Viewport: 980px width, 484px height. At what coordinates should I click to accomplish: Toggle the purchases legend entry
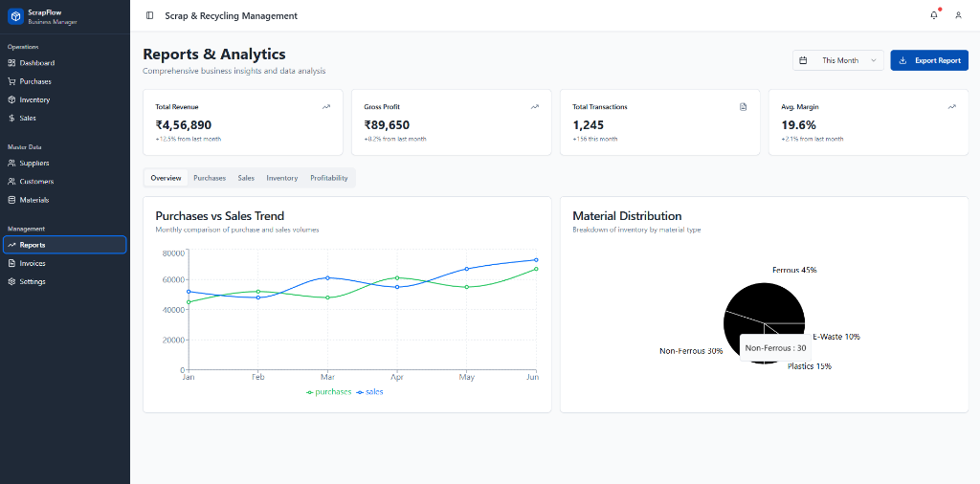point(329,392)
